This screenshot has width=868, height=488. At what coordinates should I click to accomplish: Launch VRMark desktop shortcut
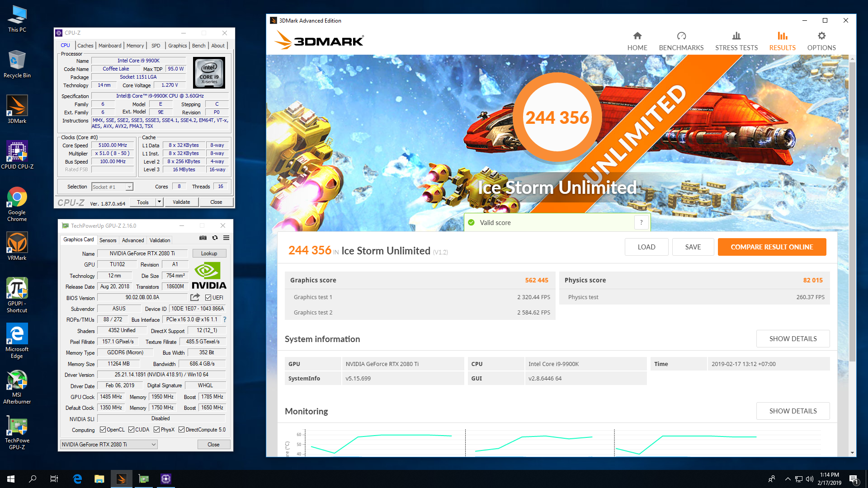(17, 246)
